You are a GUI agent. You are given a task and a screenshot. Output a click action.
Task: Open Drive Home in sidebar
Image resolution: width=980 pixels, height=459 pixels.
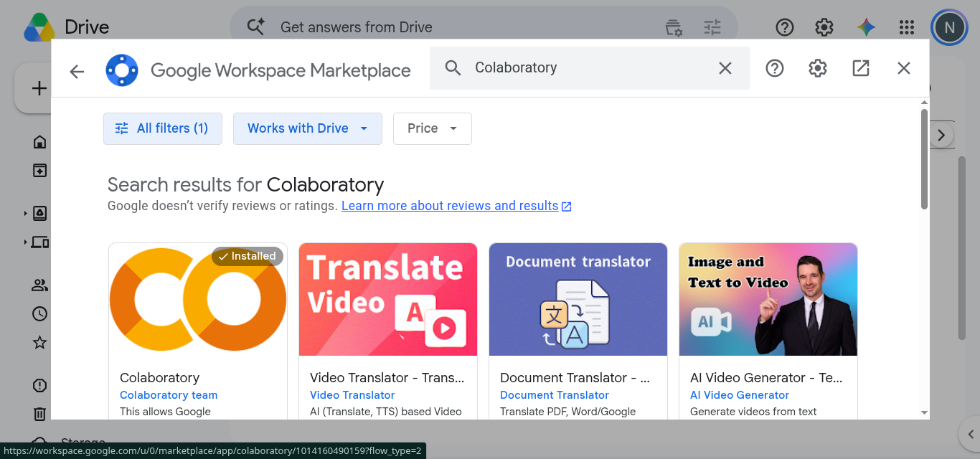40,142
